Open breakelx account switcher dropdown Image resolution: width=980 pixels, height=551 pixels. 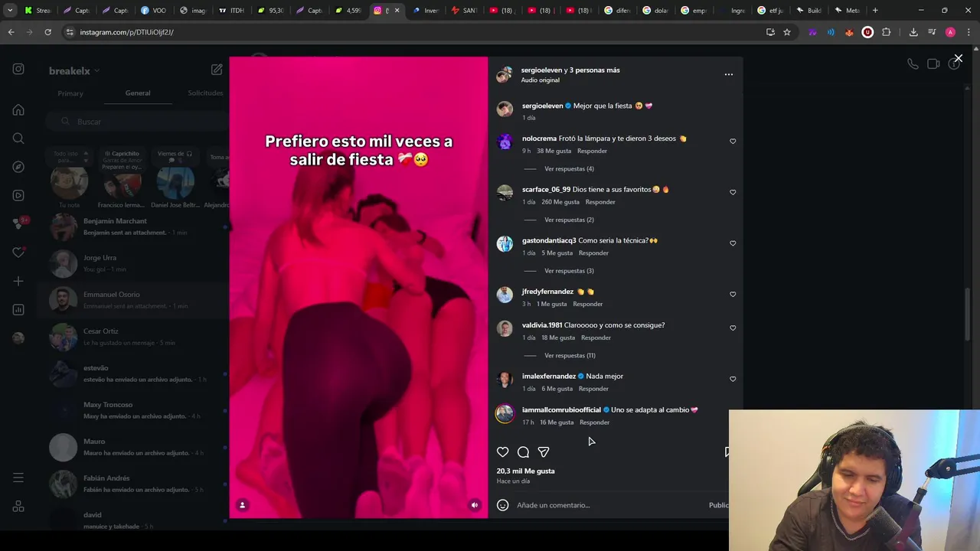click(x=74, y=71)
